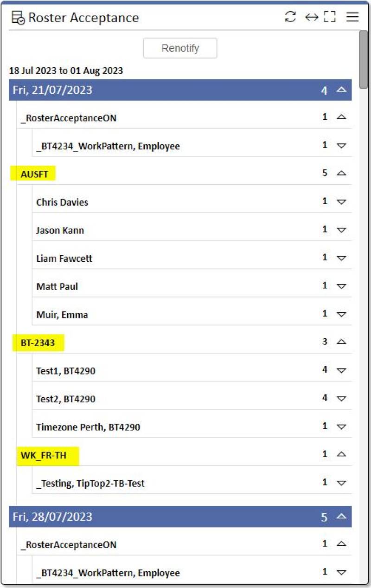Collapse the AUSFT group

[x=341, y=173]
